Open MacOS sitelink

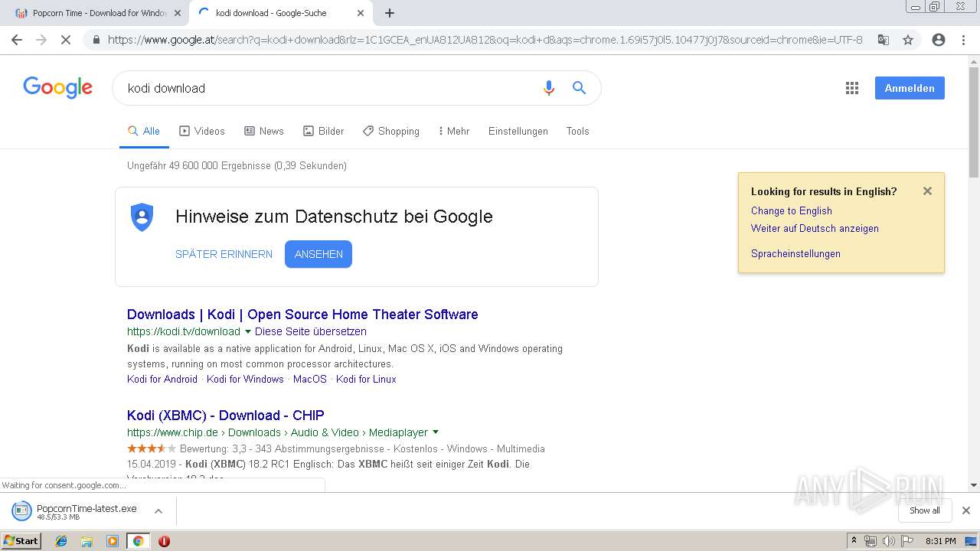(x=310, y=380)
